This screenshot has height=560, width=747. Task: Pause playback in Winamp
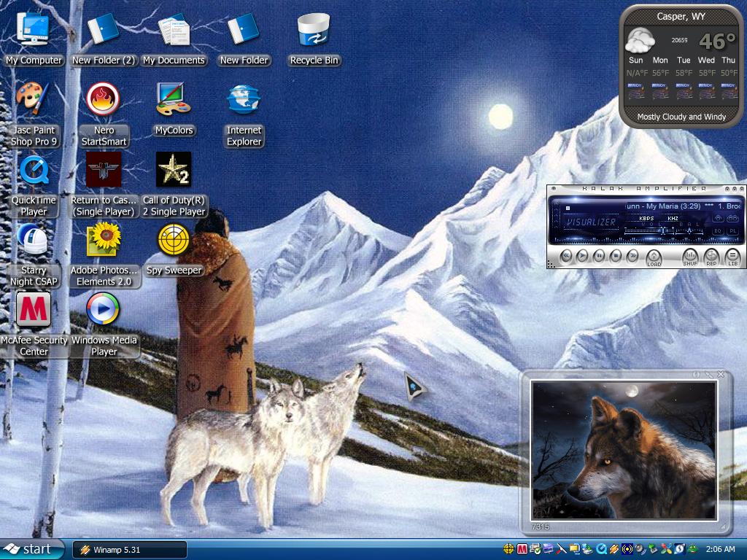click(599, 256)
